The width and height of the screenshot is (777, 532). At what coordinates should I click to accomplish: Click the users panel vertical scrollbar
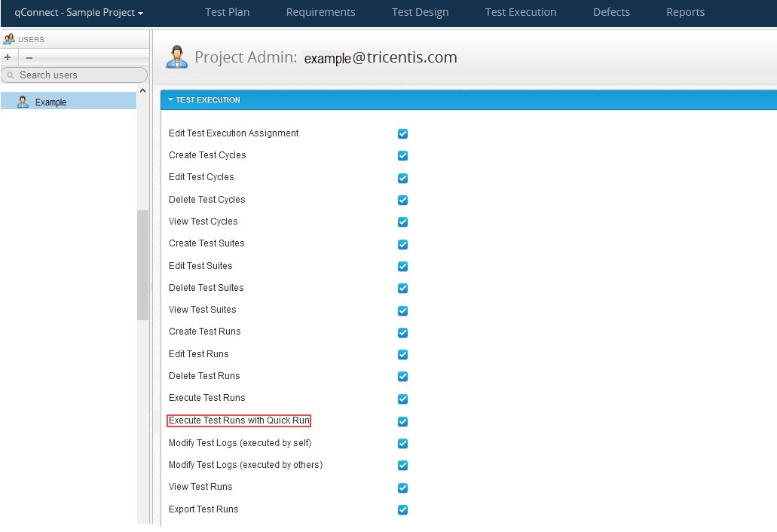[142, 264]
